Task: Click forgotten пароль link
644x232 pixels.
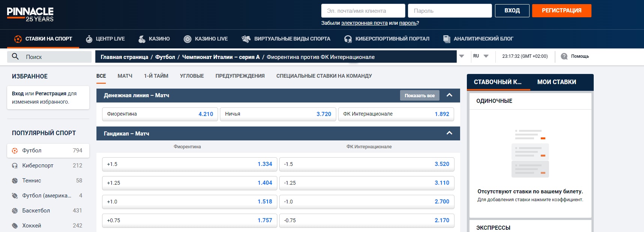Action: (x=408, y=23)
